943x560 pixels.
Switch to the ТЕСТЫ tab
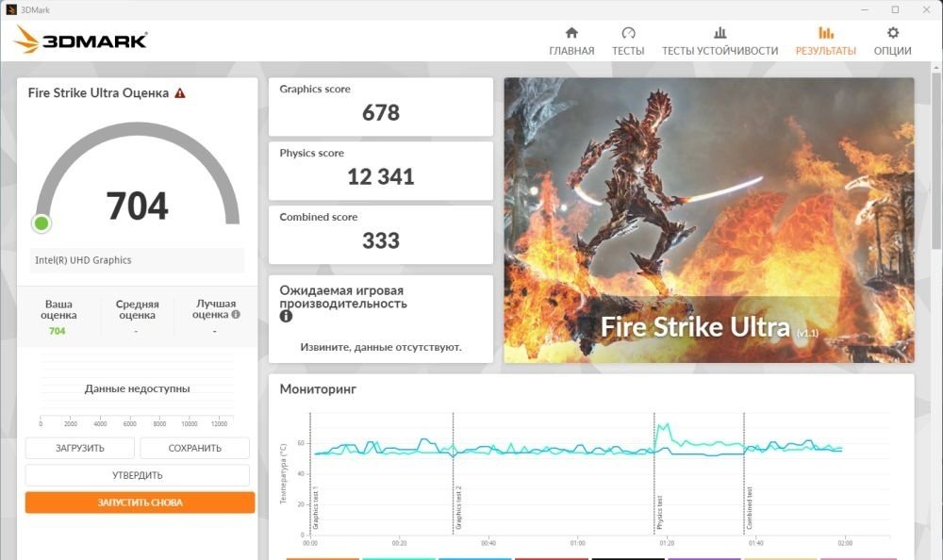pos(628,41)
